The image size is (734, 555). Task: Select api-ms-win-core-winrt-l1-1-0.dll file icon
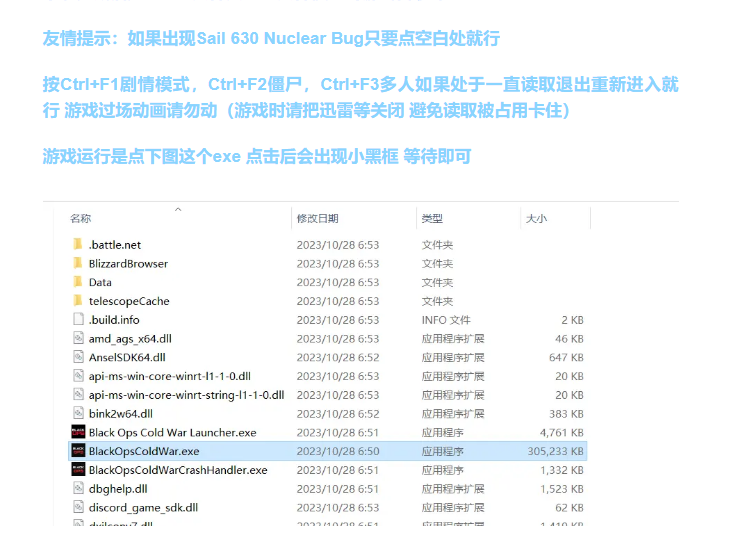tap(78, 375)
